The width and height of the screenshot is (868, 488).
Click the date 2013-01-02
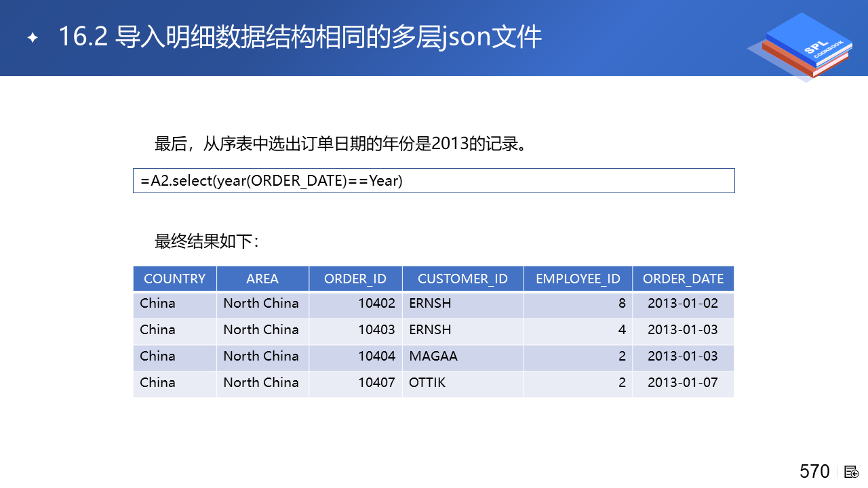click(x=683, y=303)
